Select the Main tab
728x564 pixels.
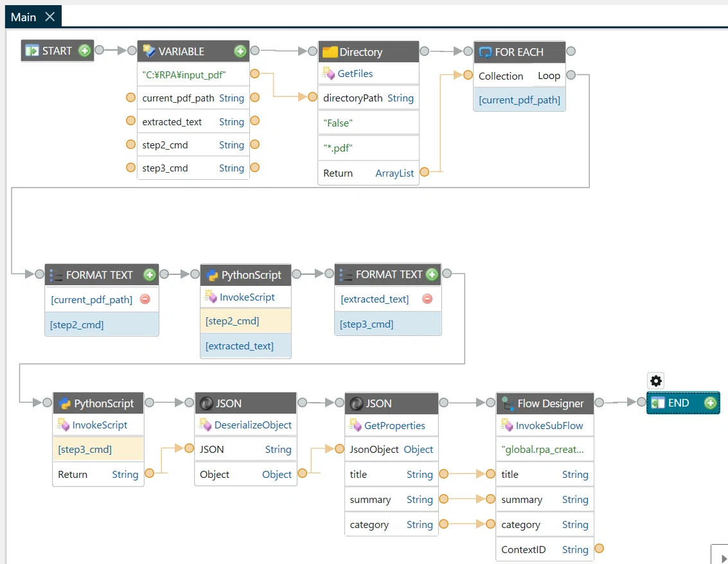point(33,17)
